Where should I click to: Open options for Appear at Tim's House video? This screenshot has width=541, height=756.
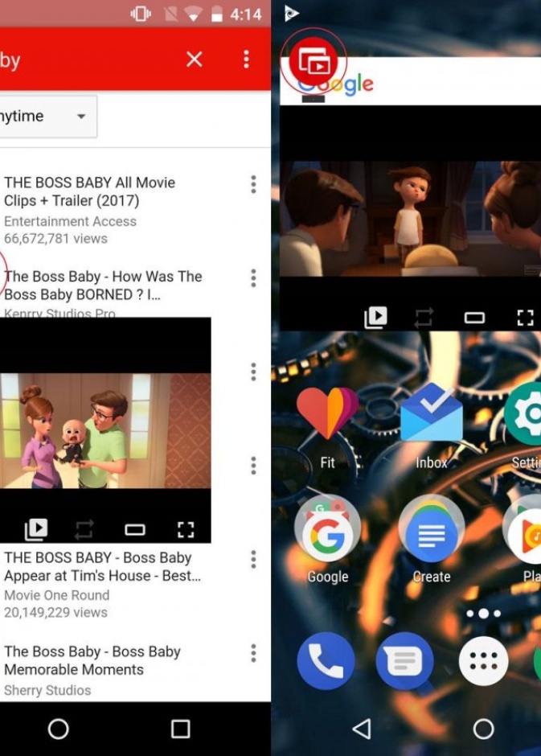[x=253, y=559]
